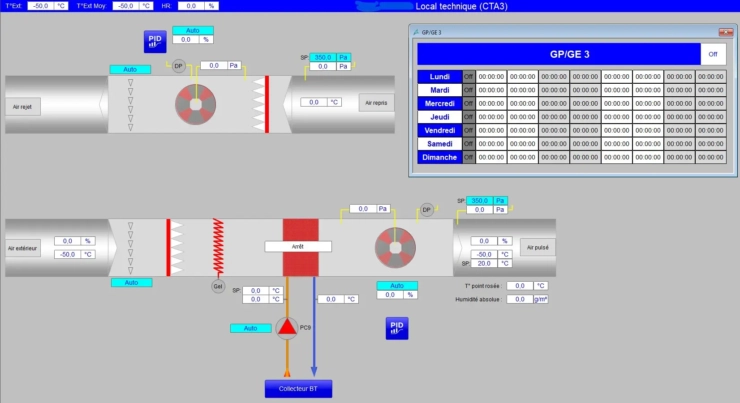
Task: Toggle the GP/GE 3 master Off switch
Action: 713,54
